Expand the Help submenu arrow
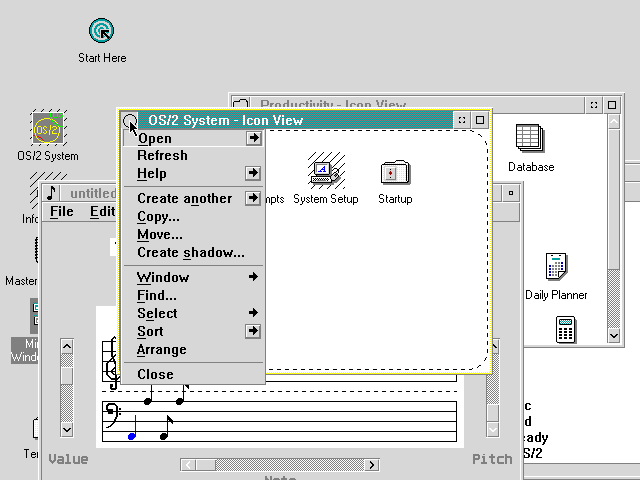The width and height of the screenshot is (640, 480). (253, 173)
